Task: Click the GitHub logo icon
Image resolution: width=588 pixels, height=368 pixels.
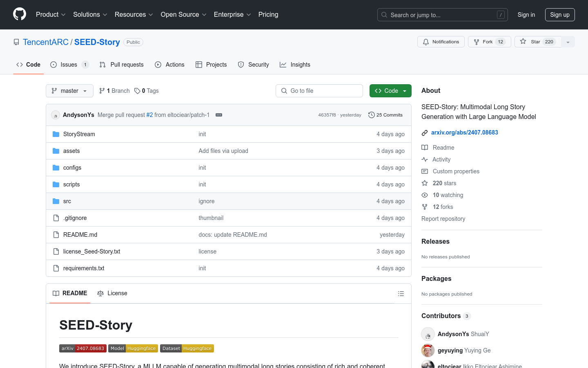Action: coord(20,14)
